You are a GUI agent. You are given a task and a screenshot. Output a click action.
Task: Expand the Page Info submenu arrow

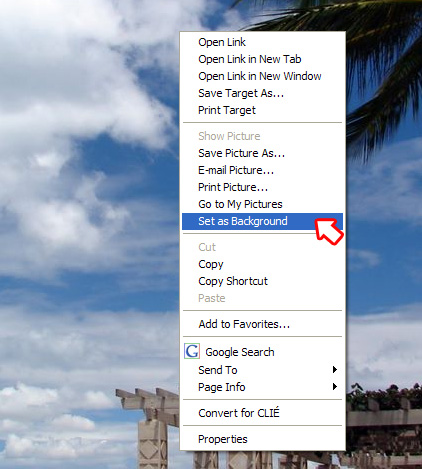point(335,387)
